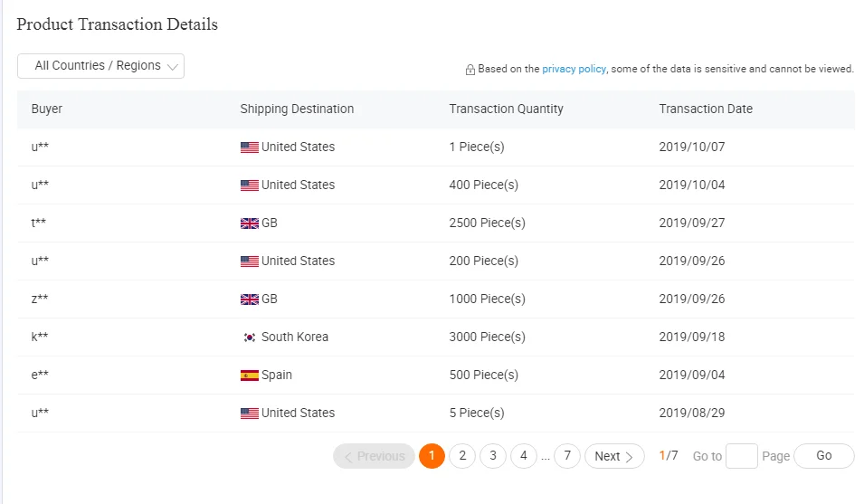Click the Spain flag icon
Viewport: 864px width, 504px height.
pyautogui.click(x=250, y=376)
